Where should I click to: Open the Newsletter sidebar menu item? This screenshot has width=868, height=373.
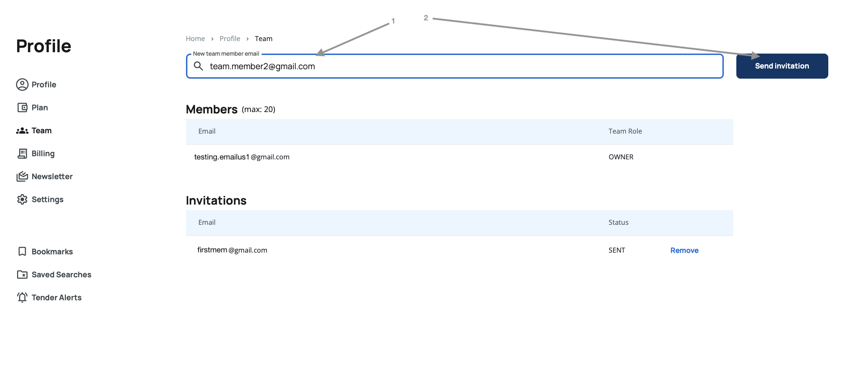52,176
